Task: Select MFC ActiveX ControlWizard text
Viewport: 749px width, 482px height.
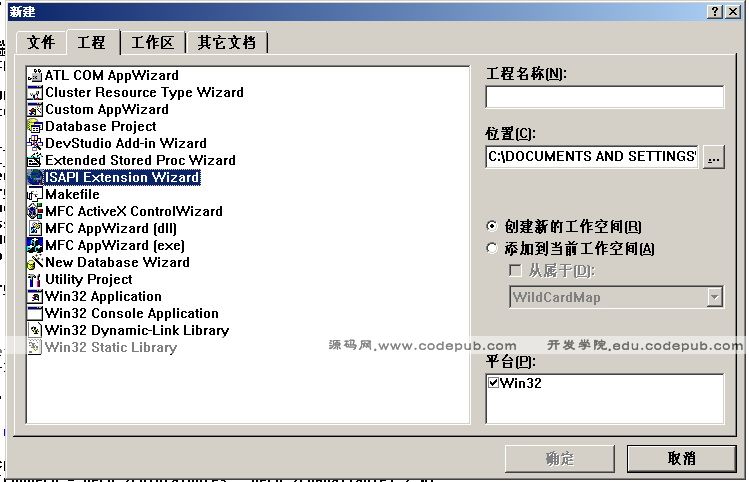Action: (x=134, y=211)
